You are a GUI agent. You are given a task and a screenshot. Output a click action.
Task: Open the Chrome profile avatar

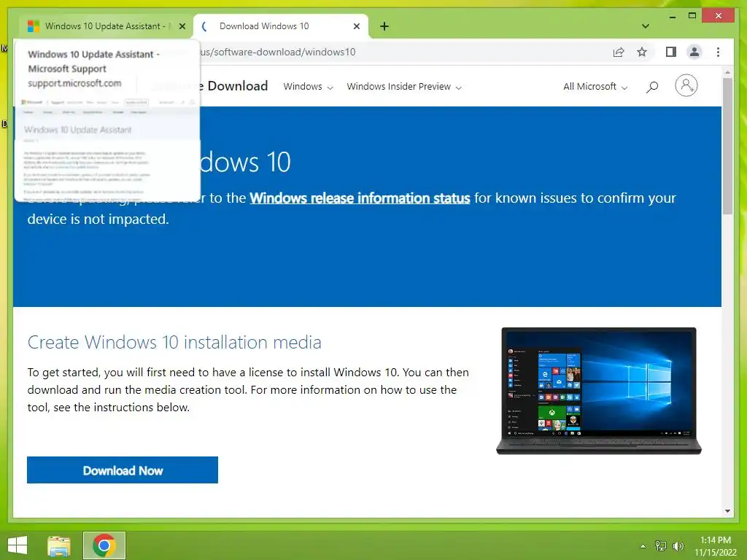point(694,52)
